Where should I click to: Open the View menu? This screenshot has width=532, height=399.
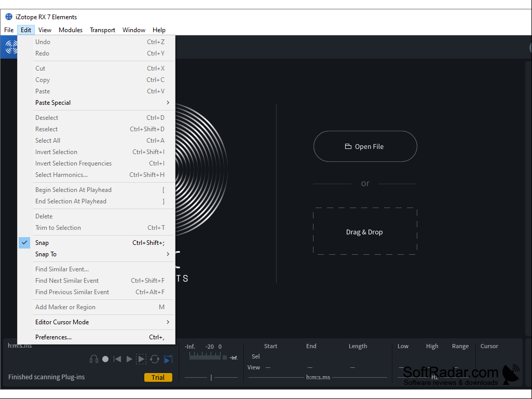(x=45, y=30)
